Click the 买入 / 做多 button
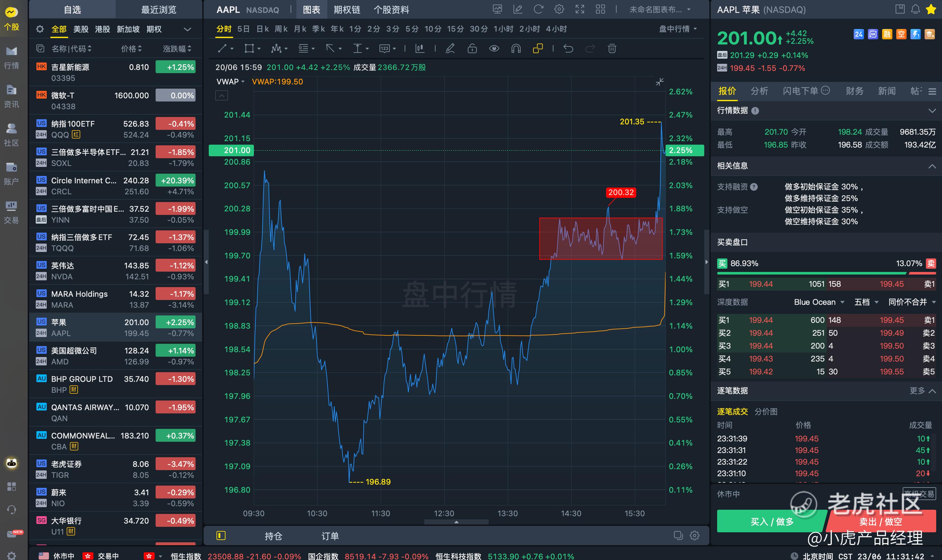The image size is (942, 560). [x=772, y=521]
